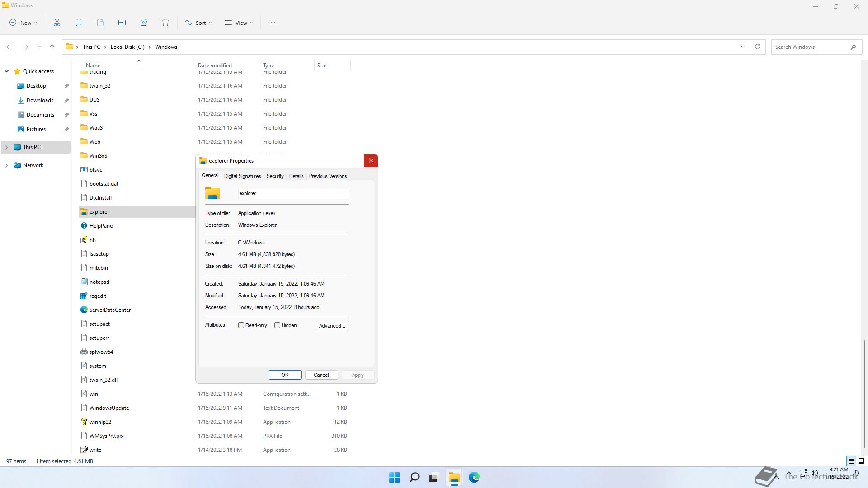Open Documents in Quick access
Image resolution: width=868 pixels, height=488 pixels.
(40, 115)
